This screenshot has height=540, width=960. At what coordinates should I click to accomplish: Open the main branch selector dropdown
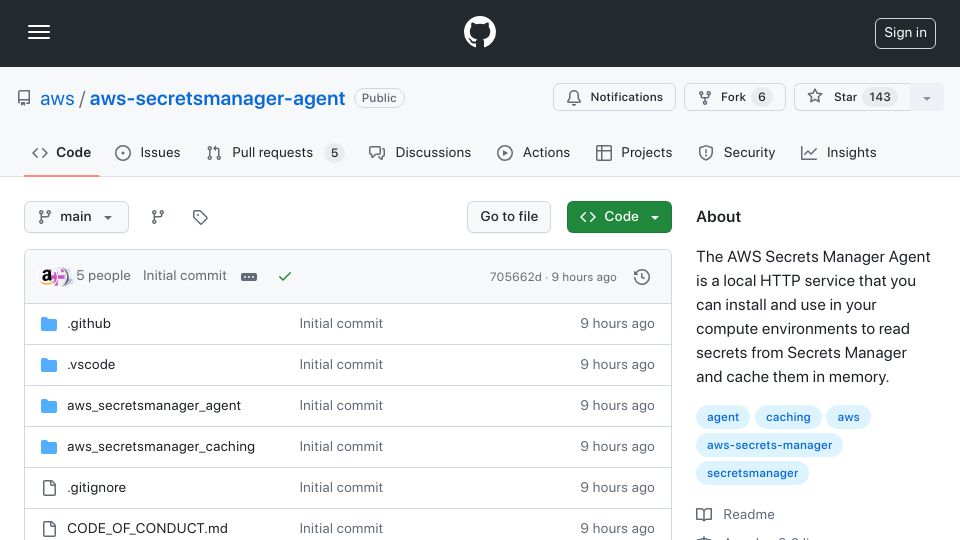click(77, 217)
